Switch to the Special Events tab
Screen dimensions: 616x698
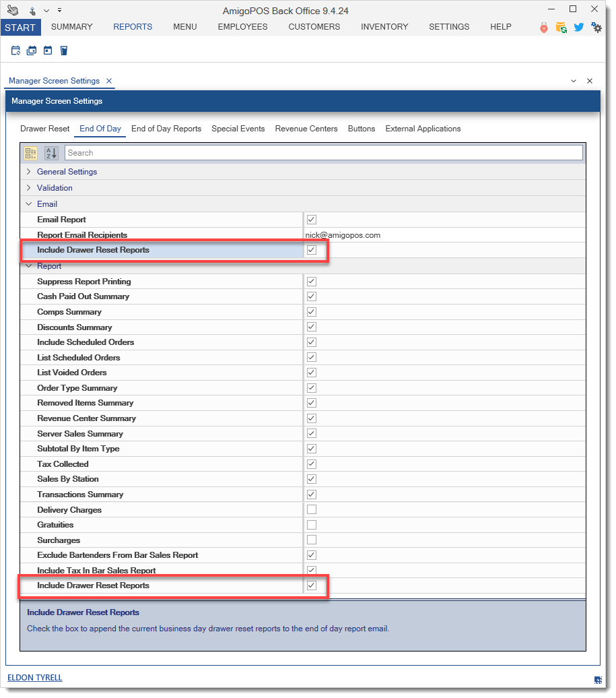[x=238, y=129]
